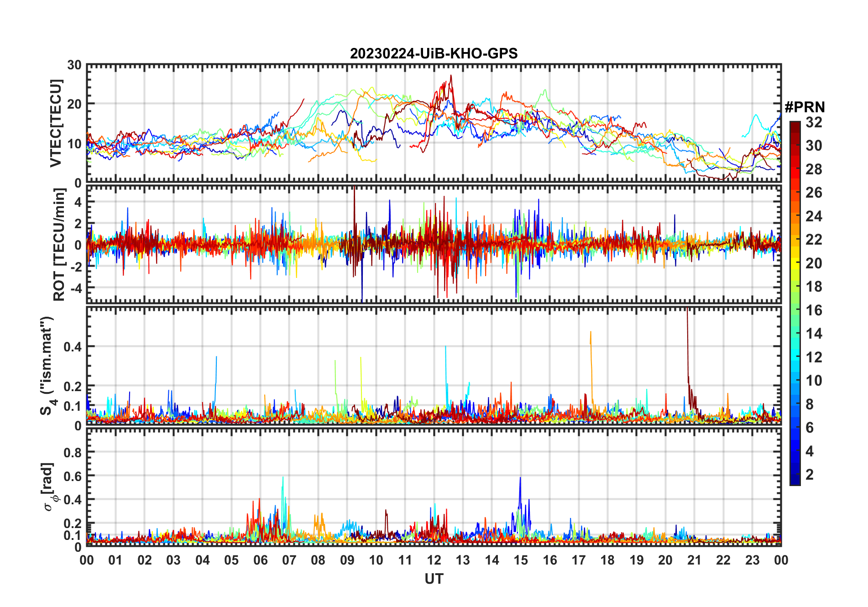The width and height of the screenshot is (868, 607).
Task: Click the plot title 20230224-UiB-KHO-GPS
Action: tap(434, 53)
